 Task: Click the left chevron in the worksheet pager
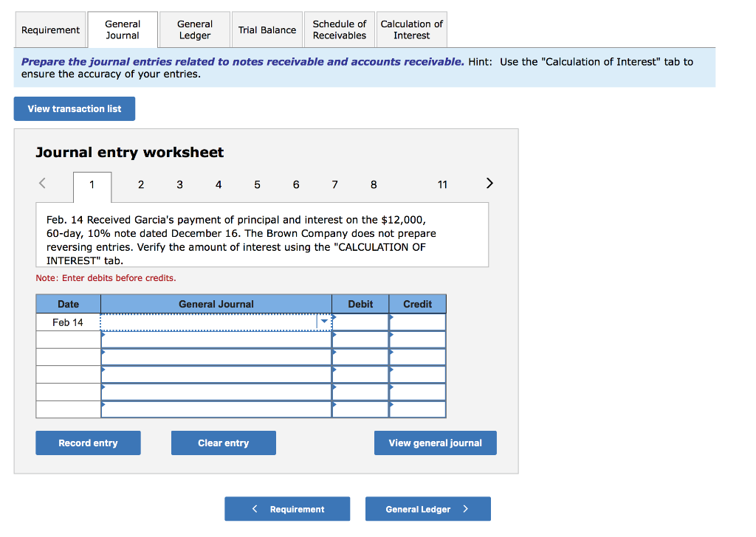pyautogui.click(x=42, y=183)
